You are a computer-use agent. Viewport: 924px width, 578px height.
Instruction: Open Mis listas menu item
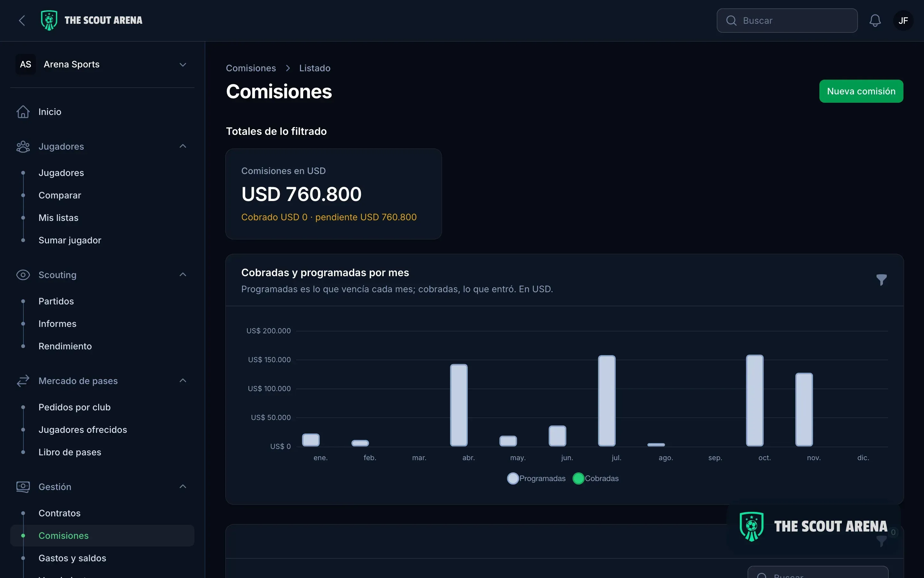pos(102,218)
